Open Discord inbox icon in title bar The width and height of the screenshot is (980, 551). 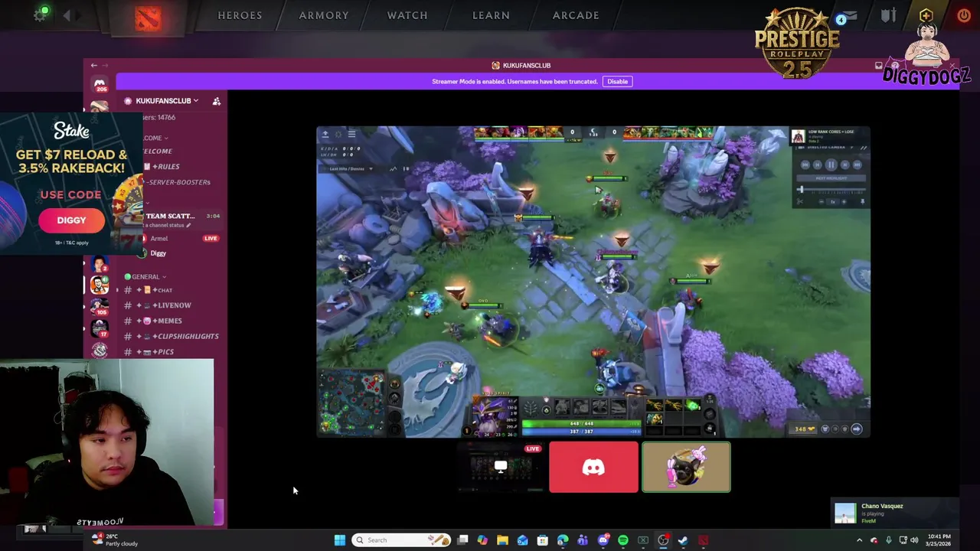pyautogui.click(x=878, y=66)
